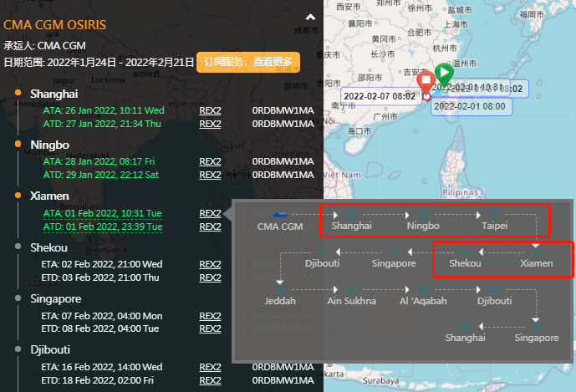Open REX2 link for Ningbo ATD row

[x=210, y=175]
